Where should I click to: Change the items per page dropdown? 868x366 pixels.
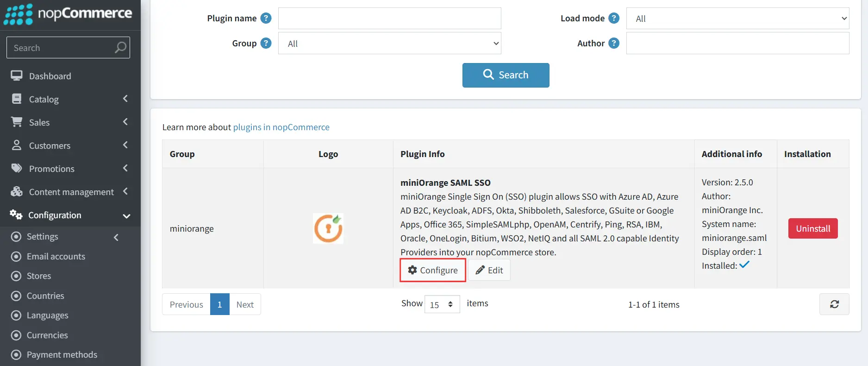[x=442, y=304]
